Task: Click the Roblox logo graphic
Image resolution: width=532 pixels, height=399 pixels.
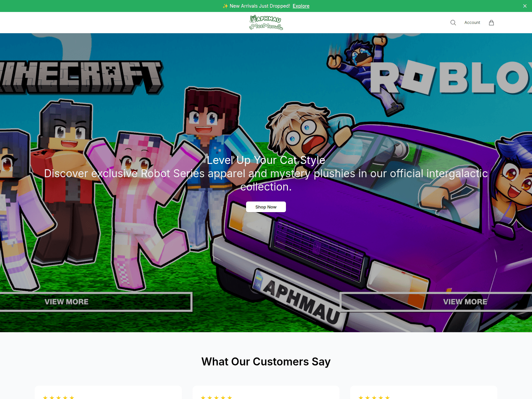Action: [451, 78]
